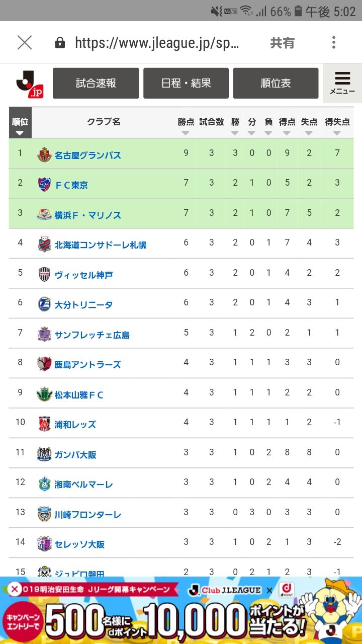This screenshot has height=644, width=362.
Task: Switch to the 日程・結果 tab
Action: pyautogui.click(x=186, y=84)
